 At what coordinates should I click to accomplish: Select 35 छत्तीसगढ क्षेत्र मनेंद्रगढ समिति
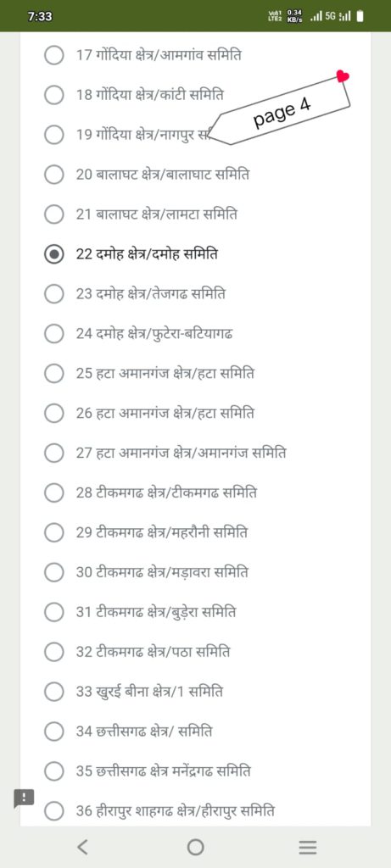tap(53, 771)
